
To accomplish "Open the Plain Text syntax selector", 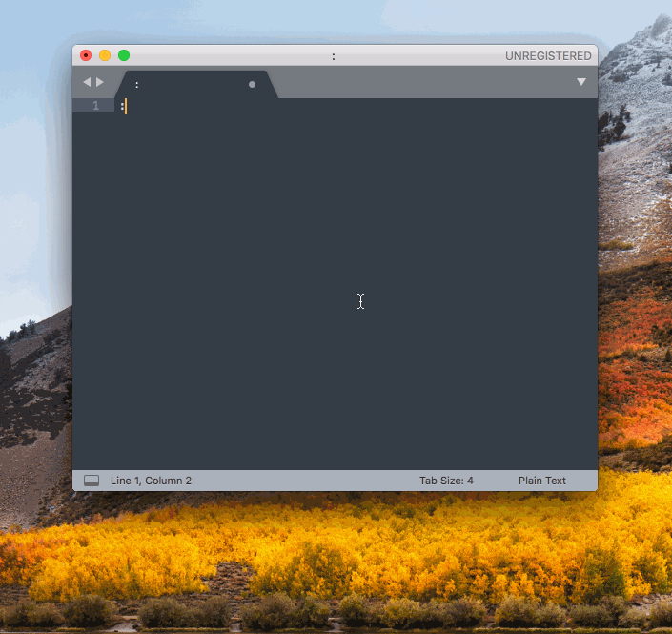I will 541,481.
